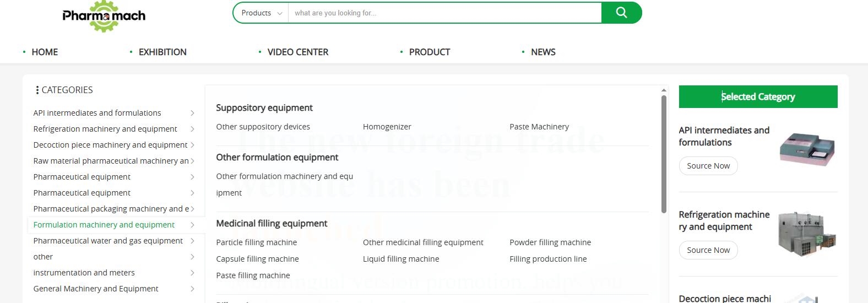
Task: Click the green search magnifier button
Action: click(621, 13)
